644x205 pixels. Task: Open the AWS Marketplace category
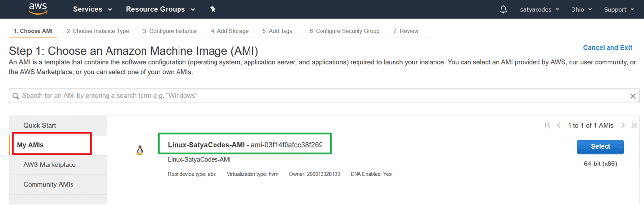[x=49, y=164]
